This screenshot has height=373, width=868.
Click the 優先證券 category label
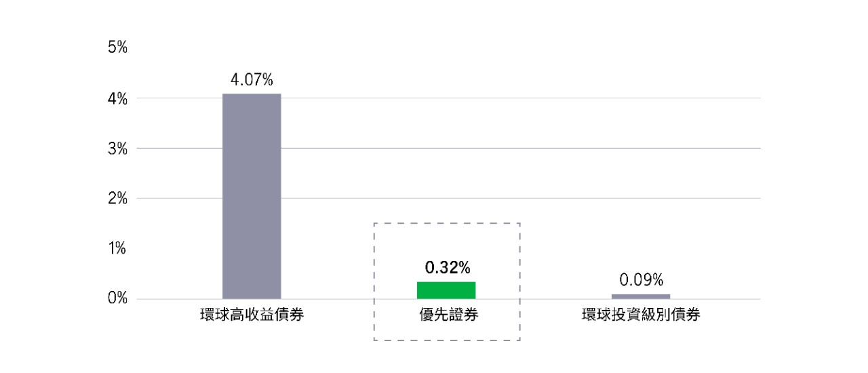(446, 315)
